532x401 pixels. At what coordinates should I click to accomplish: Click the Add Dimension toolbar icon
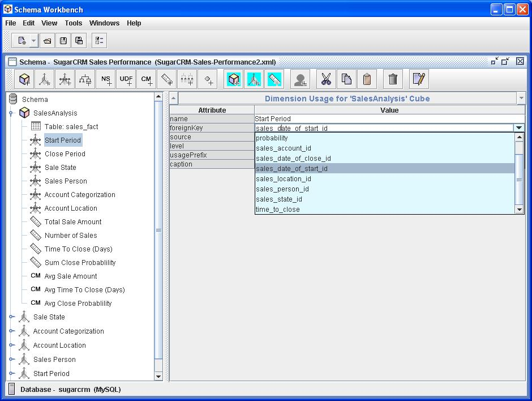pos(45,80)
